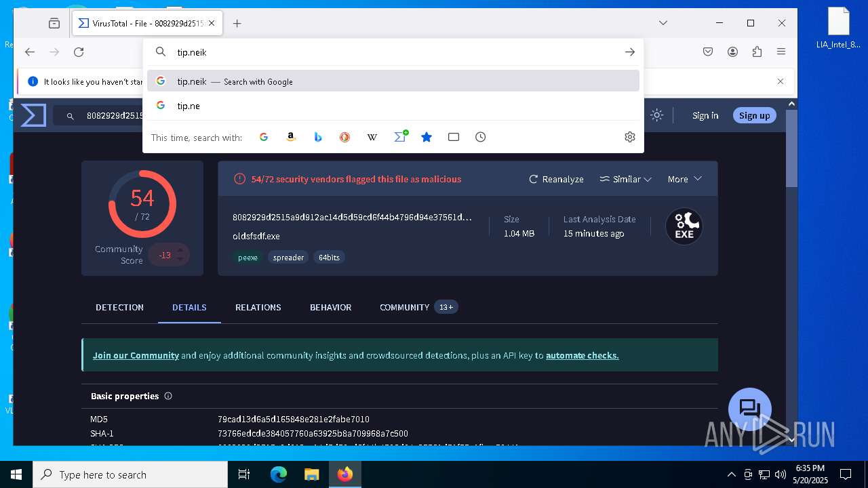Search with Amazon icon
Viewport: 868px width, 488px height.
(x=291, y=137)
